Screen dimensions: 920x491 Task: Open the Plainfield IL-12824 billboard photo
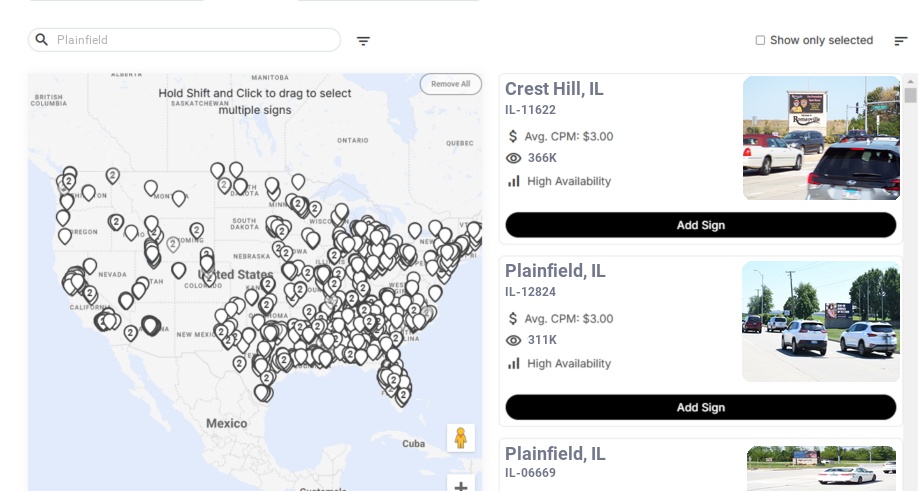tap(821, 321)
